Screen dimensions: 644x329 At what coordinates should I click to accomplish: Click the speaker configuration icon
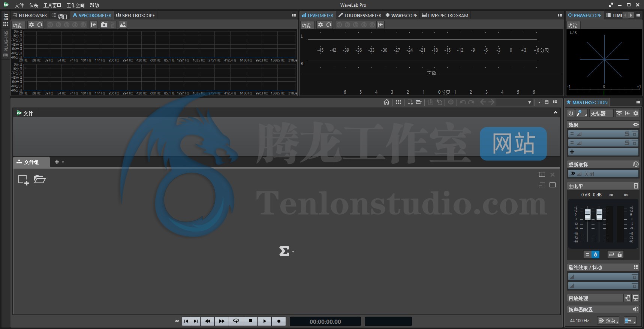coord(635,309)
